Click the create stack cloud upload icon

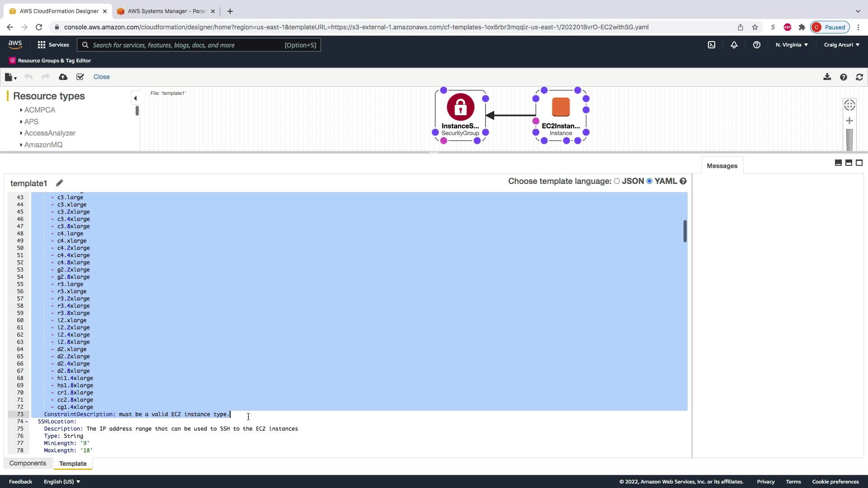tap(63, 77)
